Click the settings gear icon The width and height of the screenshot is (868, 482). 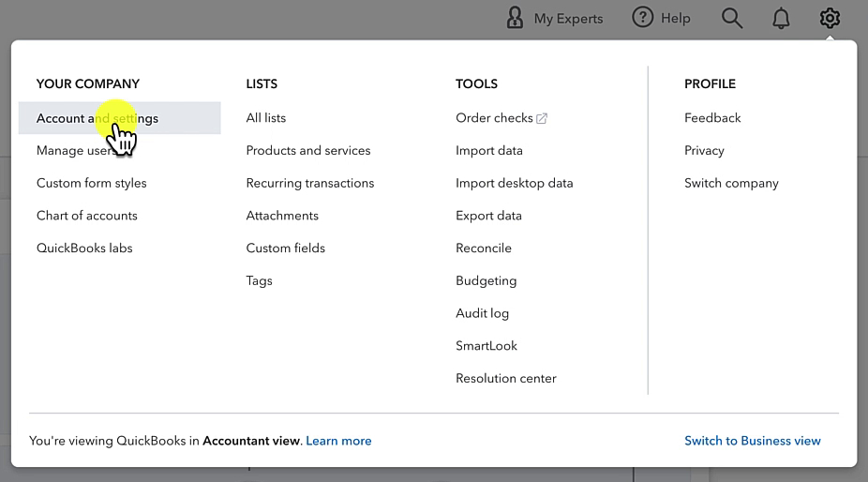point(830,18)
